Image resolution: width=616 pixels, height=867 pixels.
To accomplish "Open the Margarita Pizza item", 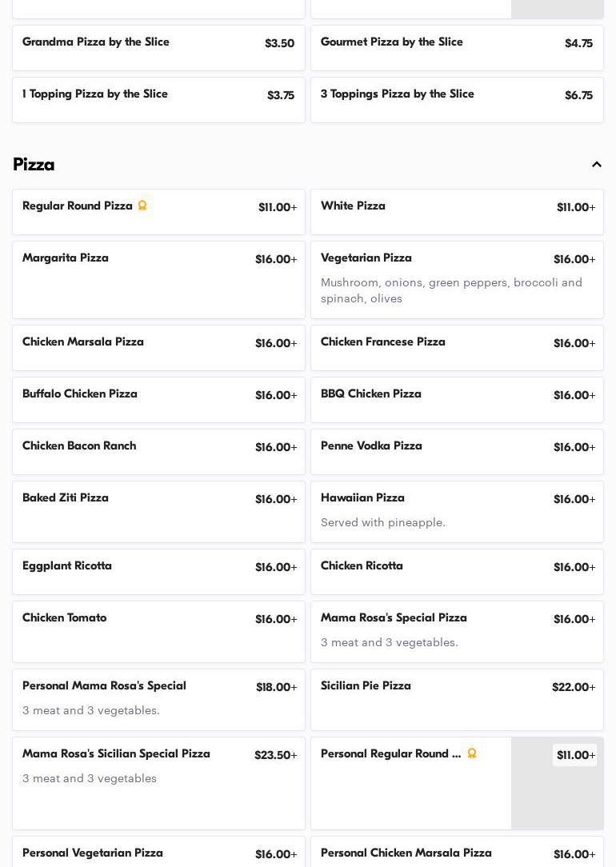I will [x=158, y=280].
